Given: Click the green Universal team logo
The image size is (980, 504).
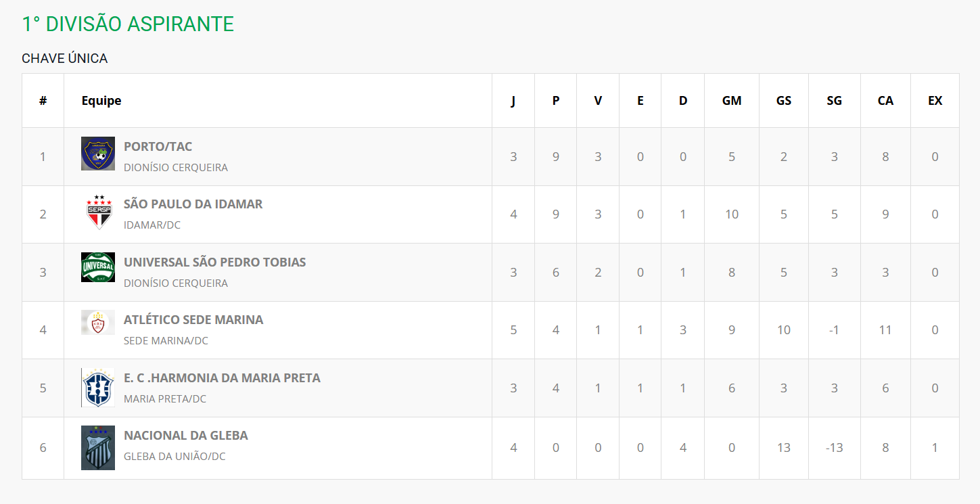Looking at the screenshot, I should coord(98,267).
